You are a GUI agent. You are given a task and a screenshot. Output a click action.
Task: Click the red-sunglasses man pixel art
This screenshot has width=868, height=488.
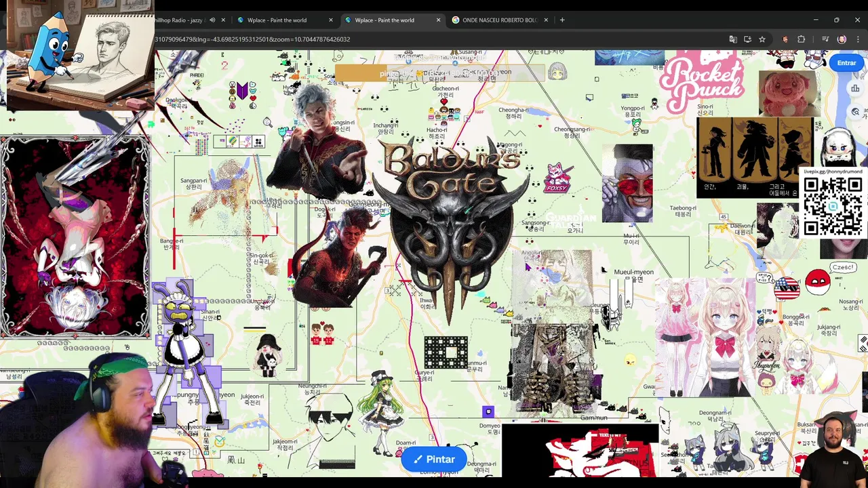point(627,184)
